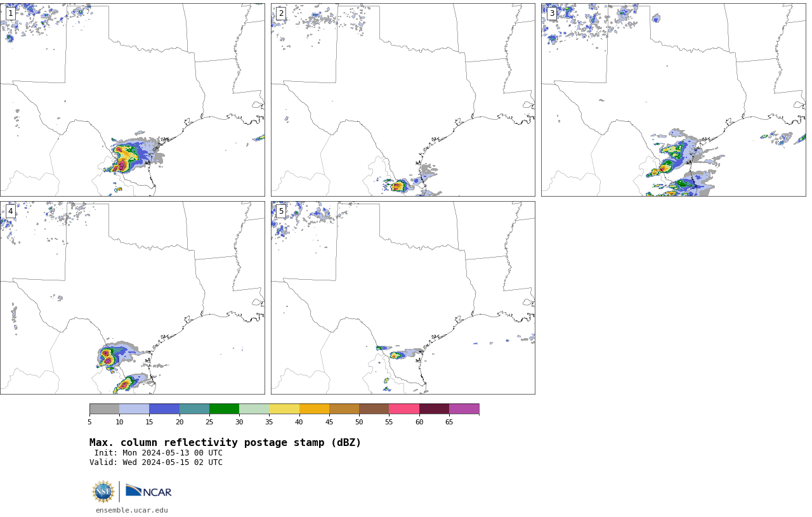
Task: Click the number 3 panel label
Action: pos(551,13)
